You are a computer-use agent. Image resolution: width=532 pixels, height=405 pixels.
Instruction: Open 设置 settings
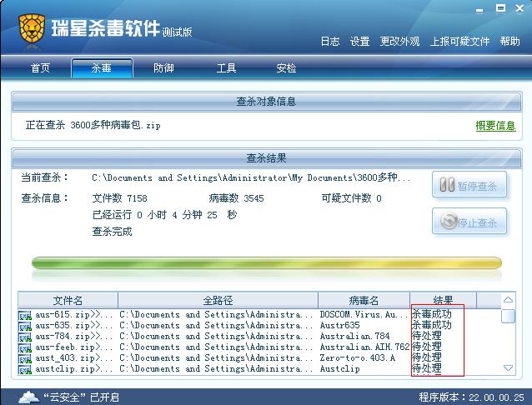(359, 42)
